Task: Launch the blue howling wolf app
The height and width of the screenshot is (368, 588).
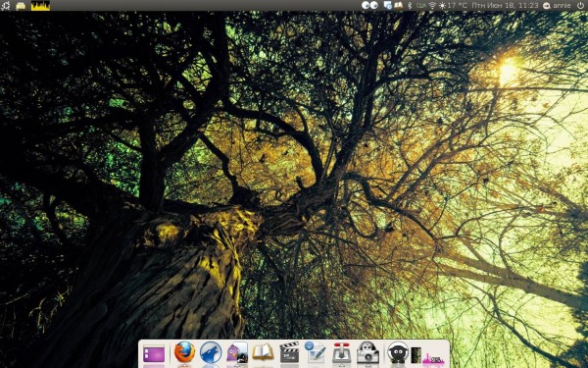Action: click(x=211, y=352)
